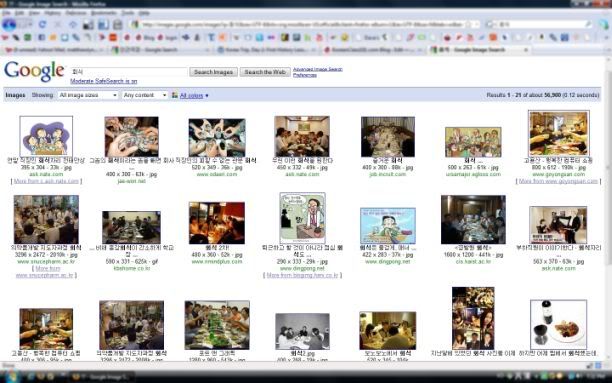The width and height of the screenshot is (612, 383).
Task: Click the Search the Web button
Action: point(265,72)
